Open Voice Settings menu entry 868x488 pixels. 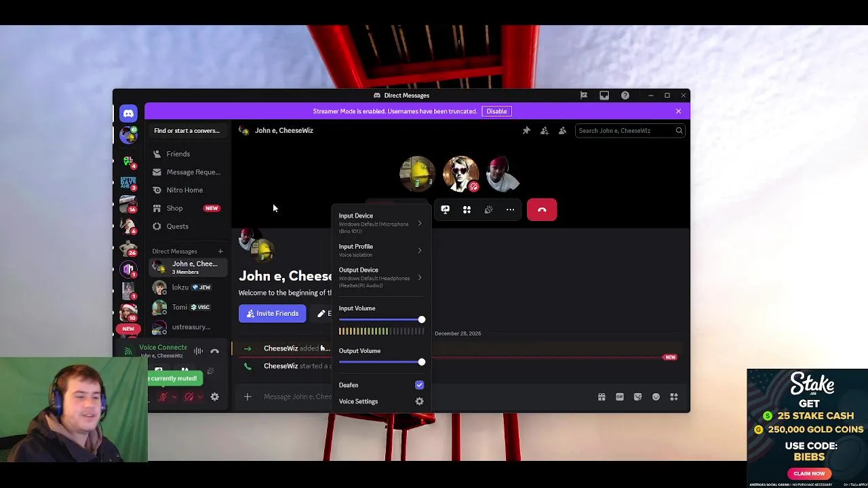(380, 401)
